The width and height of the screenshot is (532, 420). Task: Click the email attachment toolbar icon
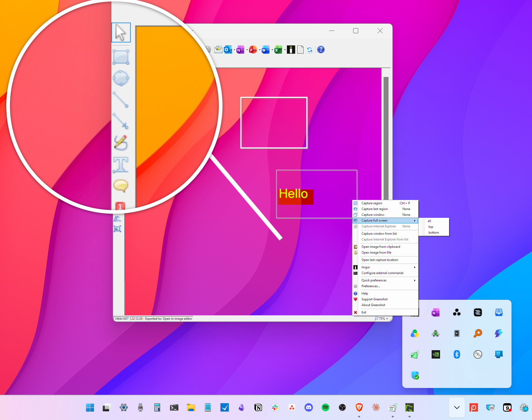pyautogui.click(x=218, y=49)
